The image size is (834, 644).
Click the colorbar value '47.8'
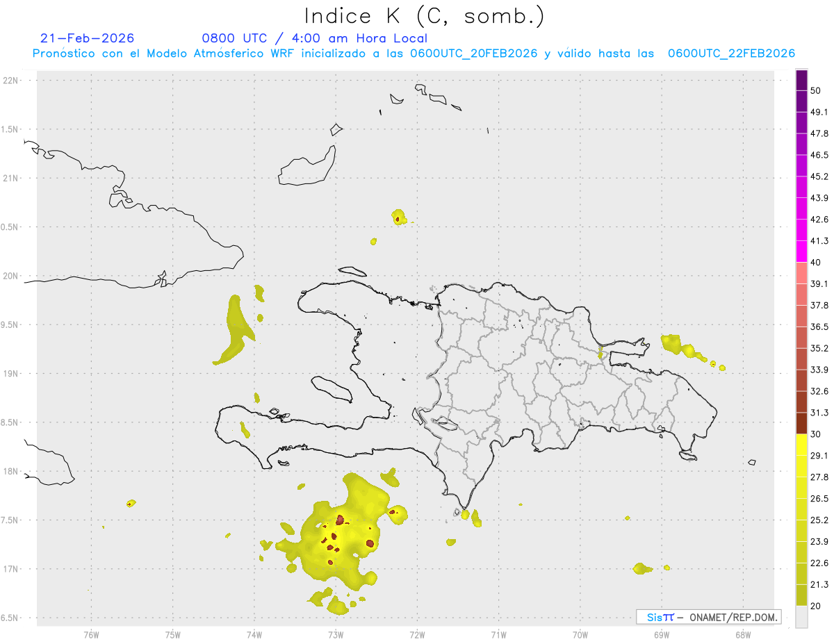point(819,133)
